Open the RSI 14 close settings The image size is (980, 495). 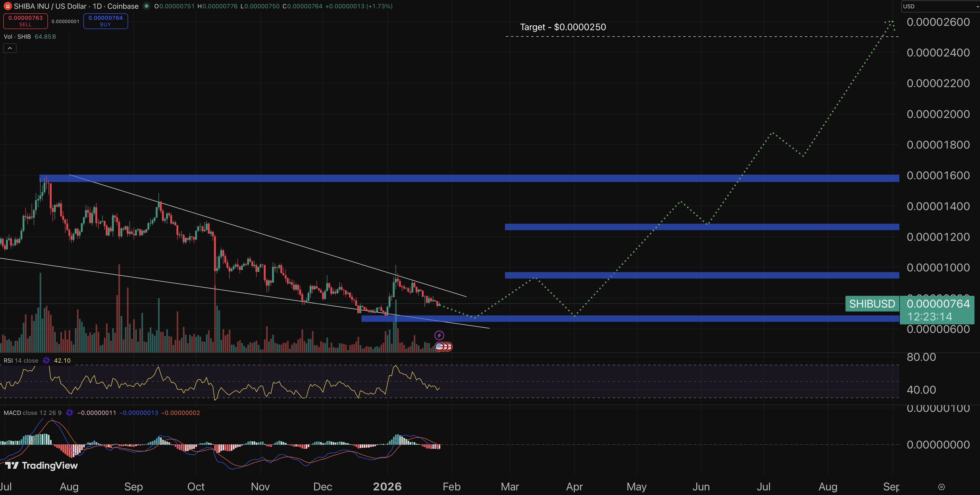21,360
